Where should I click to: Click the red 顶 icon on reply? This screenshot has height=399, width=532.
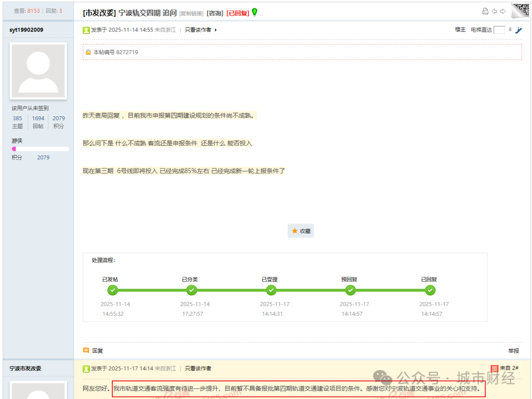pyautogui.click(x=495, y=368)
